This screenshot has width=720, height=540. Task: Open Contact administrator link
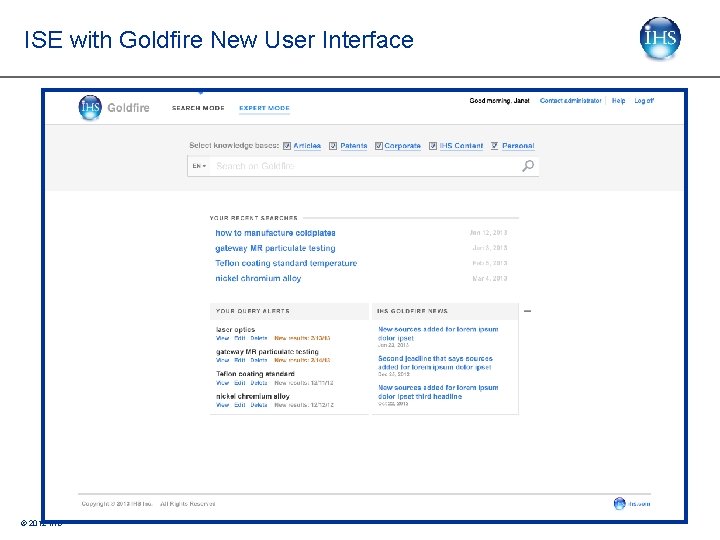[571, 101]
